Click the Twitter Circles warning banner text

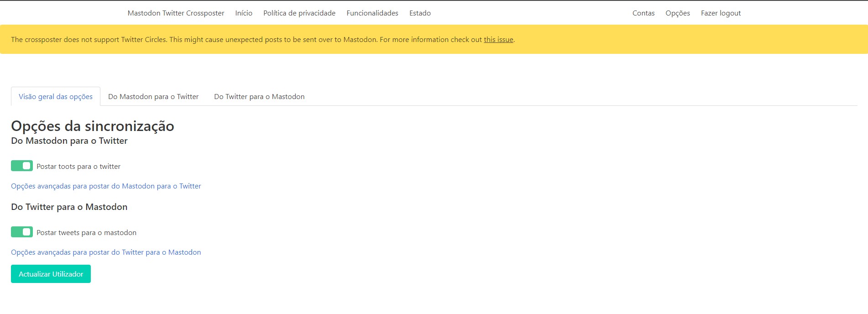(x=263, y=40)
